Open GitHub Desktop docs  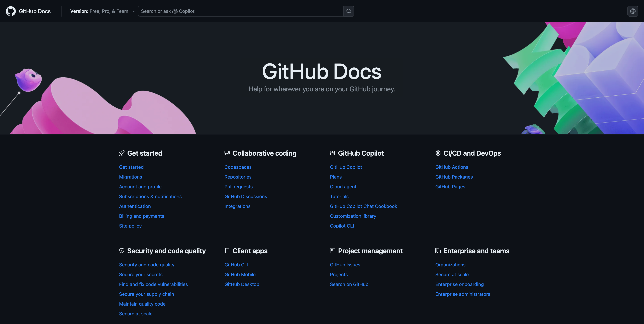(x=242, y=284)
